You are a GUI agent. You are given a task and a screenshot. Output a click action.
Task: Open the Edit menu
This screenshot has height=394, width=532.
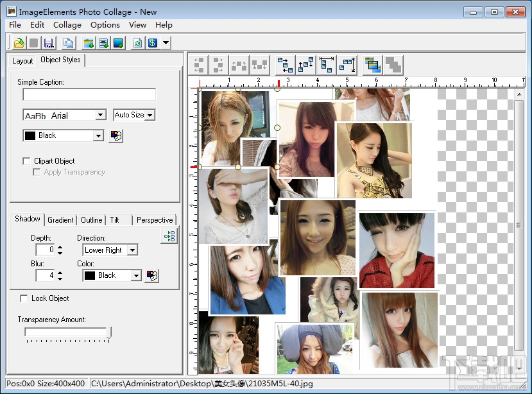(37, 25)
